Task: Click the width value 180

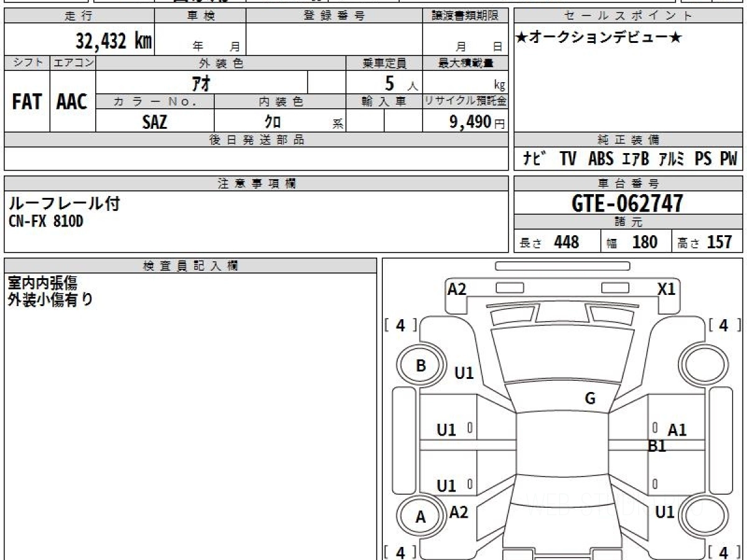Action: click(x=645, y=242)
